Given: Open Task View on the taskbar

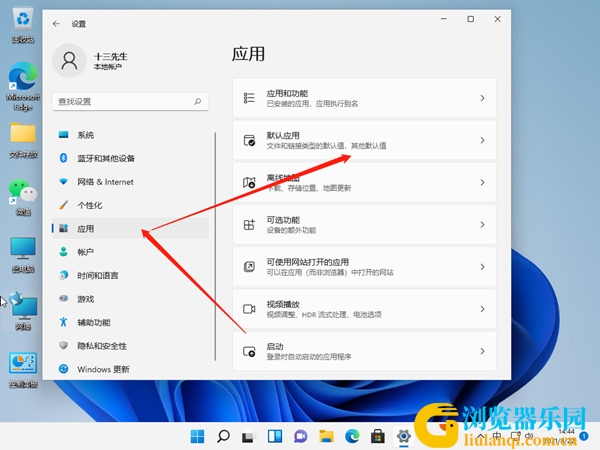Looking at the screenshot, I should [x=249, y=436].
